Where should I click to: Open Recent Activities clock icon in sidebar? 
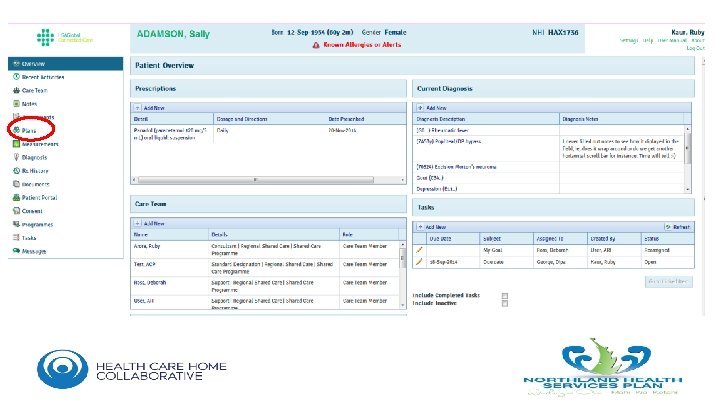(x=17, y=77)
